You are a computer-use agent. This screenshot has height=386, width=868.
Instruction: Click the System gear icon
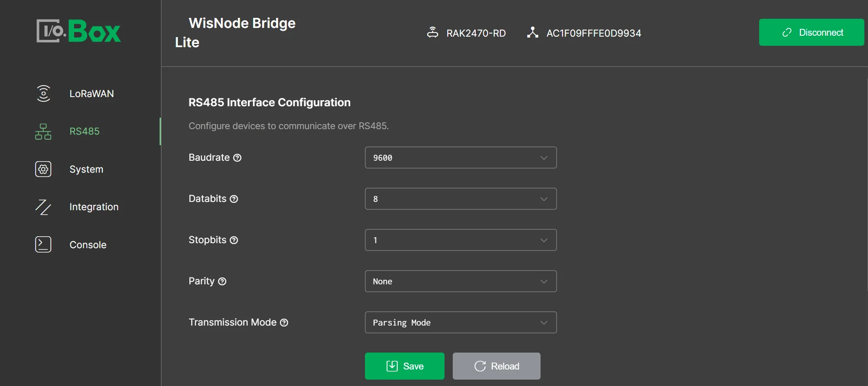click(43, 169)
